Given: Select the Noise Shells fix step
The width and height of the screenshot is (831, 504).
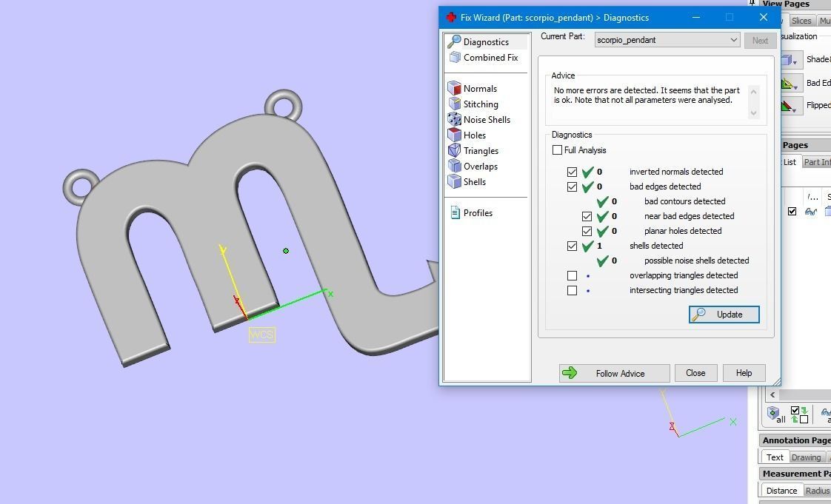Looking at the screenshot, I should coord(479,120).
